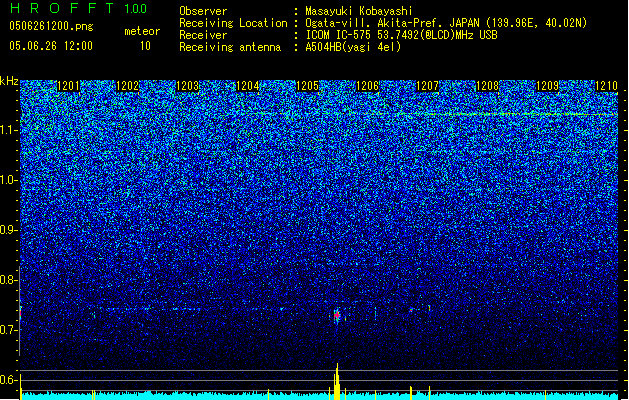This screenshot has height=400, width=629.
Task: Click the date stamp 05.06.26 12:00
Action: coord(51,46)
